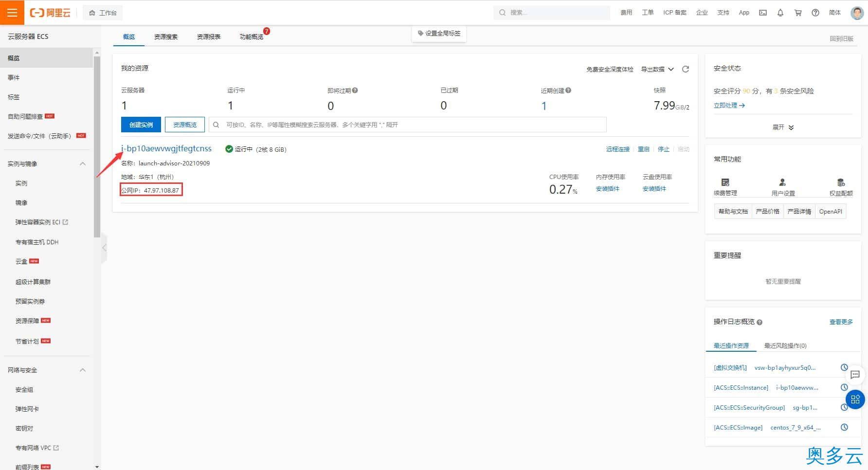Open 专有网络 VPC external link
This screenshot has width=868, height=470.
[37, 448]
